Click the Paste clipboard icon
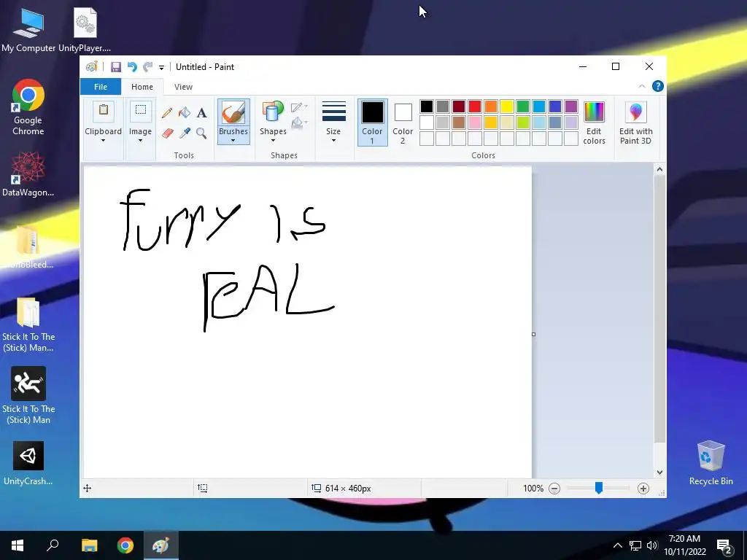Viewport: 747px width, 560px height. 104,110
